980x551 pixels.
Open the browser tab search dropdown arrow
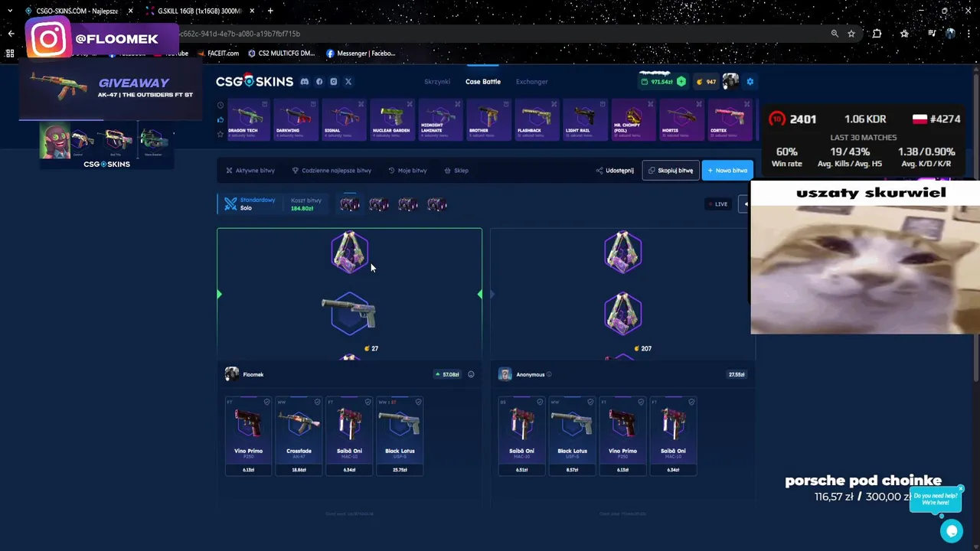click(x=10, y=11)
